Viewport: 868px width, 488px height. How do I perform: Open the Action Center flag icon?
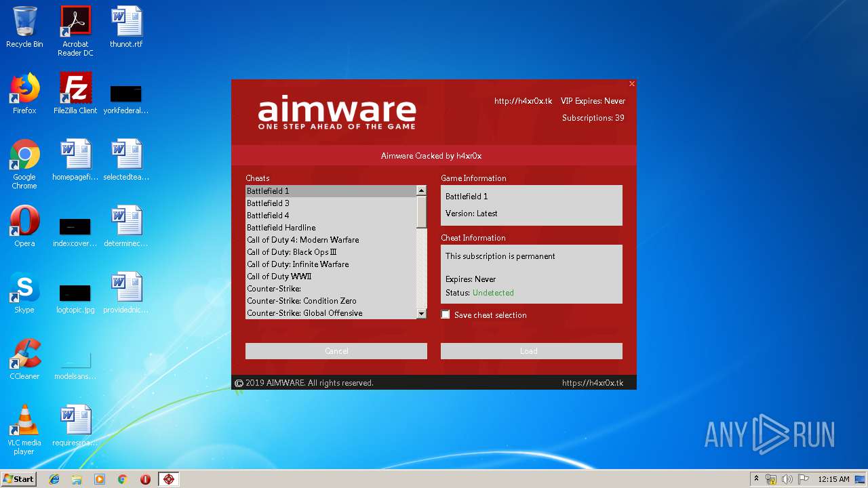coord(804,479)
